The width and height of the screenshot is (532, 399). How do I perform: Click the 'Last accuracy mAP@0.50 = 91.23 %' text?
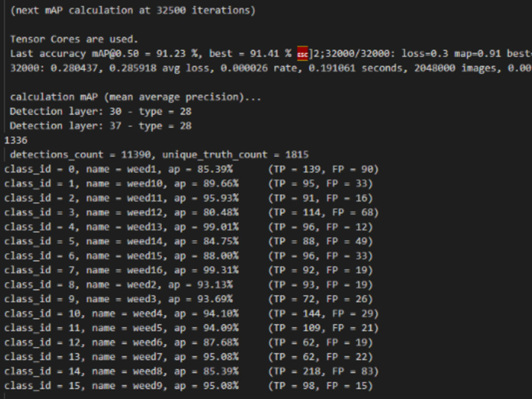pos(104,54)
